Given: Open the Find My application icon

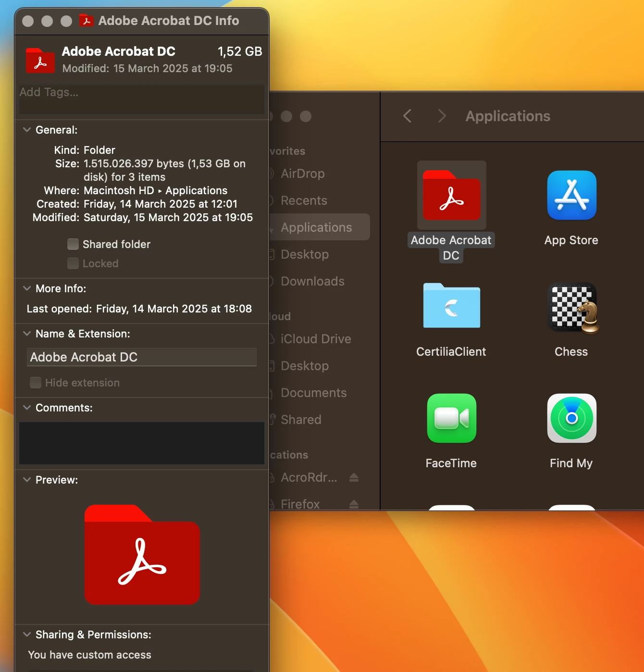Looking at the screenshot, I should tap(572, 418).
